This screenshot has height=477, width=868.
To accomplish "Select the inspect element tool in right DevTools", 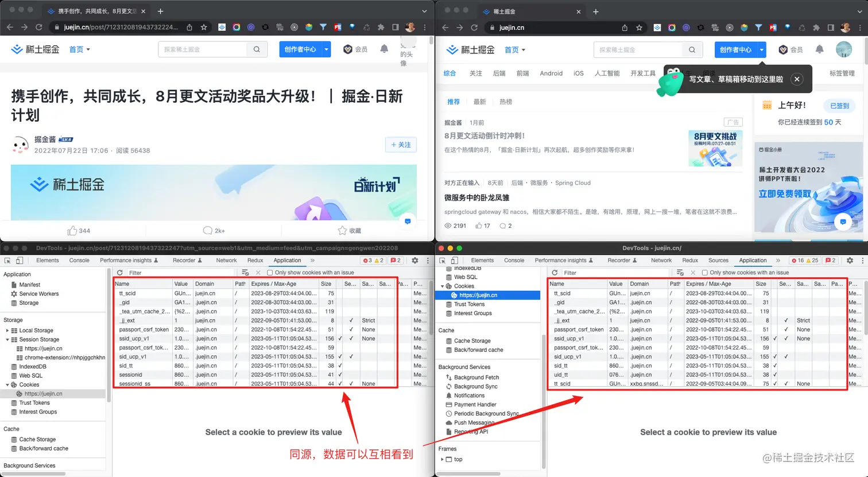I will point(443,260).
